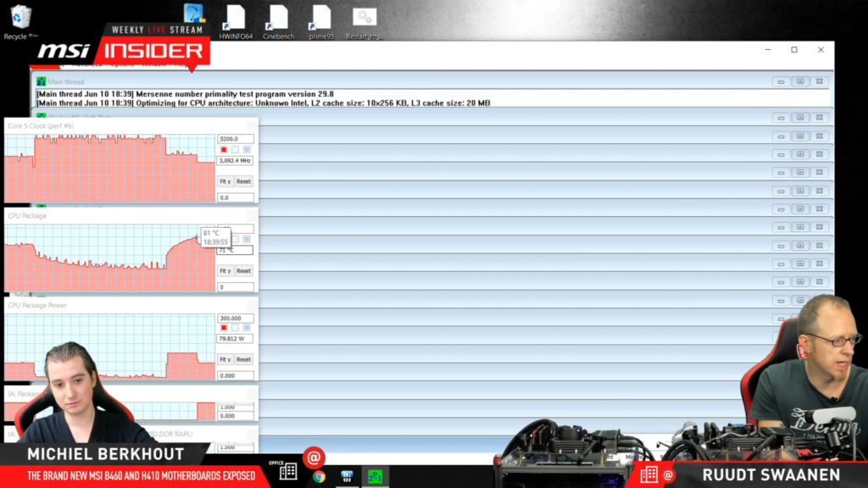
Task: Click inside the Core 5 Clock graph plot
Action: 109,169
